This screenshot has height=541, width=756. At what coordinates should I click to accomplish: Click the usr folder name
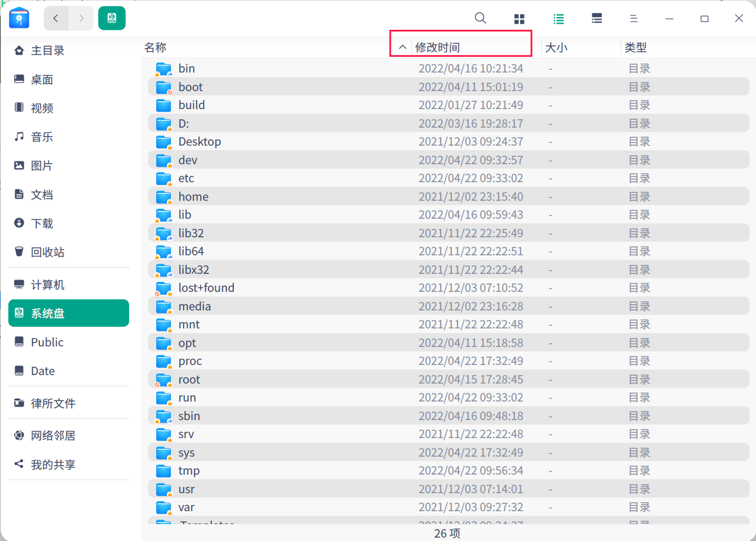187,489
